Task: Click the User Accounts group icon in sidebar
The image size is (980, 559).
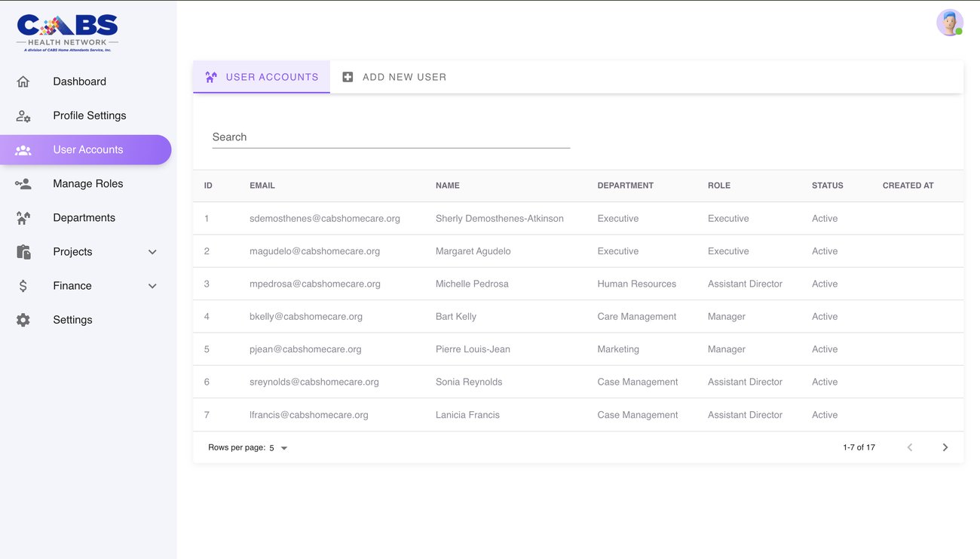Action: tap(23, 149)
